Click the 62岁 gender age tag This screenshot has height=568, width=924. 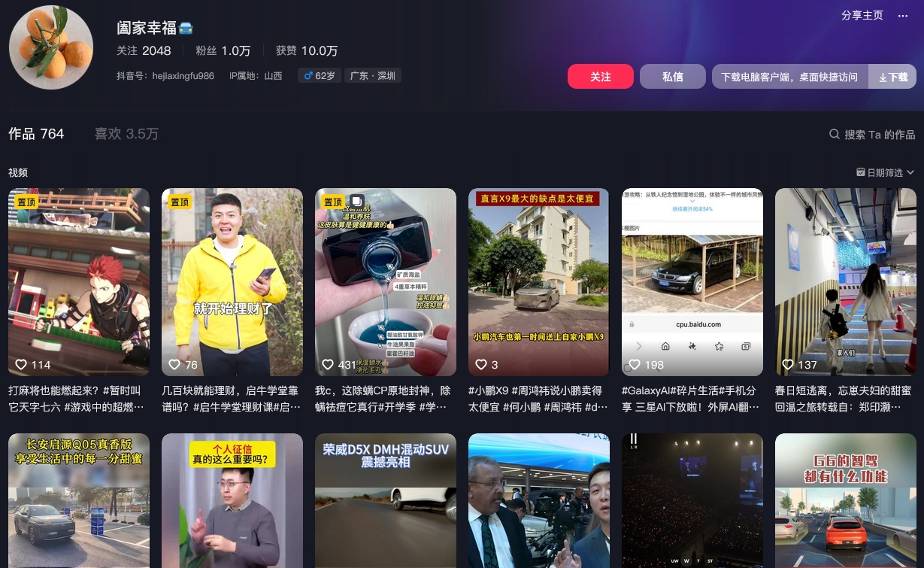coord(319,76)
